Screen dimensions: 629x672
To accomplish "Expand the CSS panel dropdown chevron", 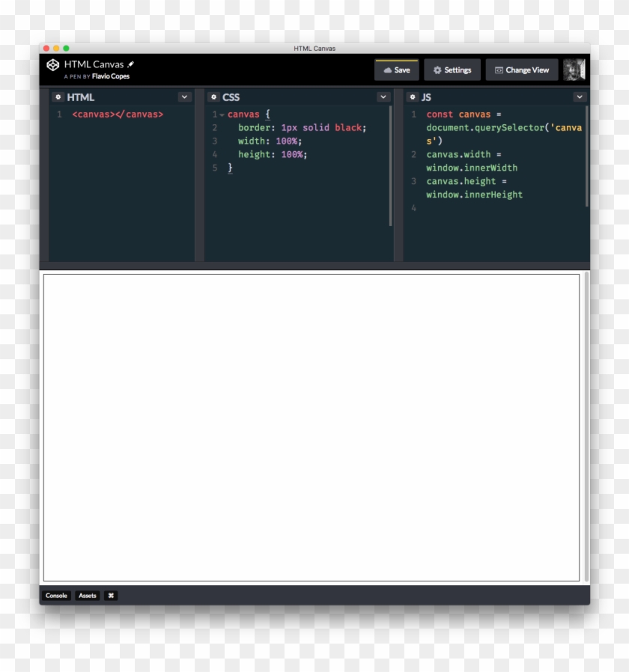I will click(x=383, y=97).
